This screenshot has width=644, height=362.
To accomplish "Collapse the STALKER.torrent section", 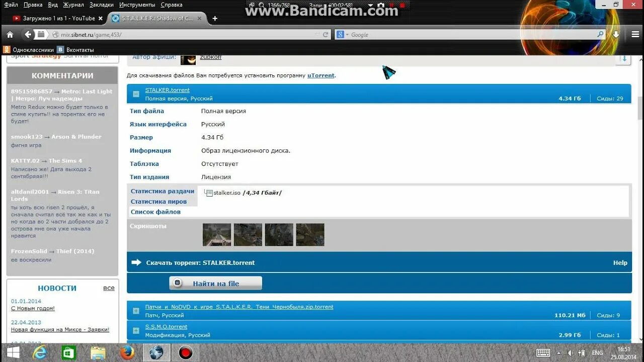I will 136,94.
